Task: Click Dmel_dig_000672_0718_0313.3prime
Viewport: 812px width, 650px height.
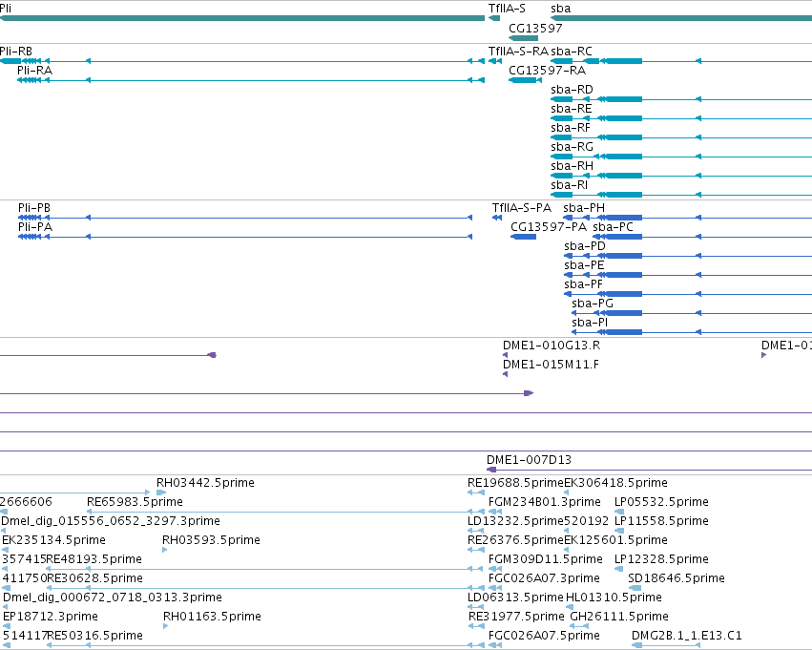Action: click(x=112, y=598)
